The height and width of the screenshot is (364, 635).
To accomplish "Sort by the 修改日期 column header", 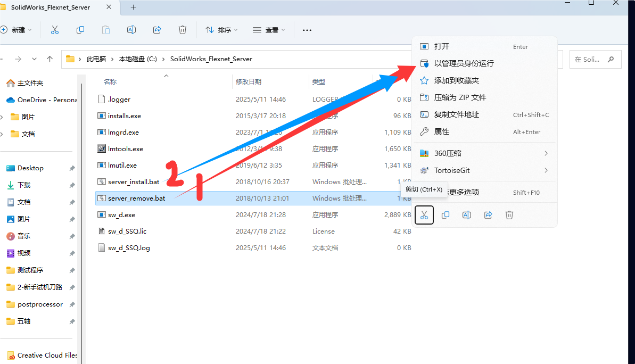I will pos(249,82).
